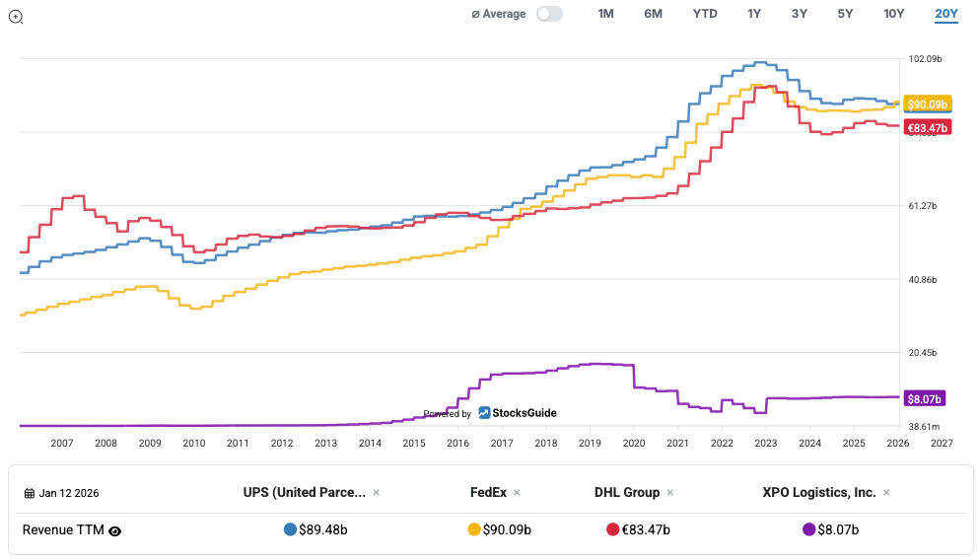Switch to the 10Y range
The image size is (980, 560).
pos(893,14)
